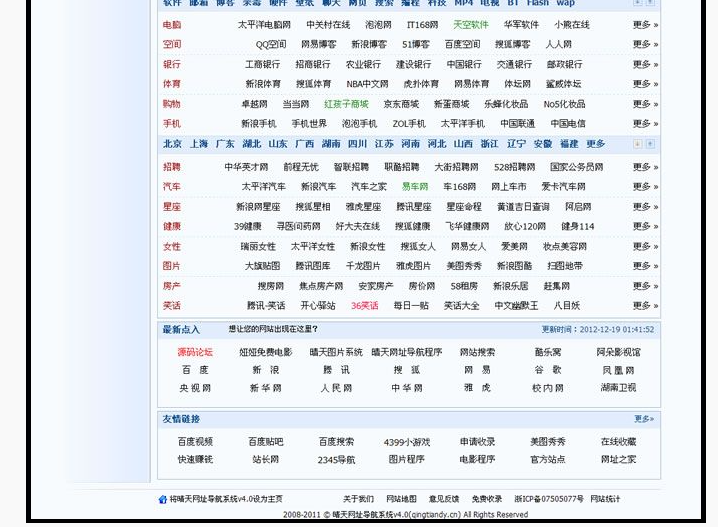This screenshot has height=527, width=723.
Task: Open 更多 in the 空间 row
Action: tap(645, 45)
